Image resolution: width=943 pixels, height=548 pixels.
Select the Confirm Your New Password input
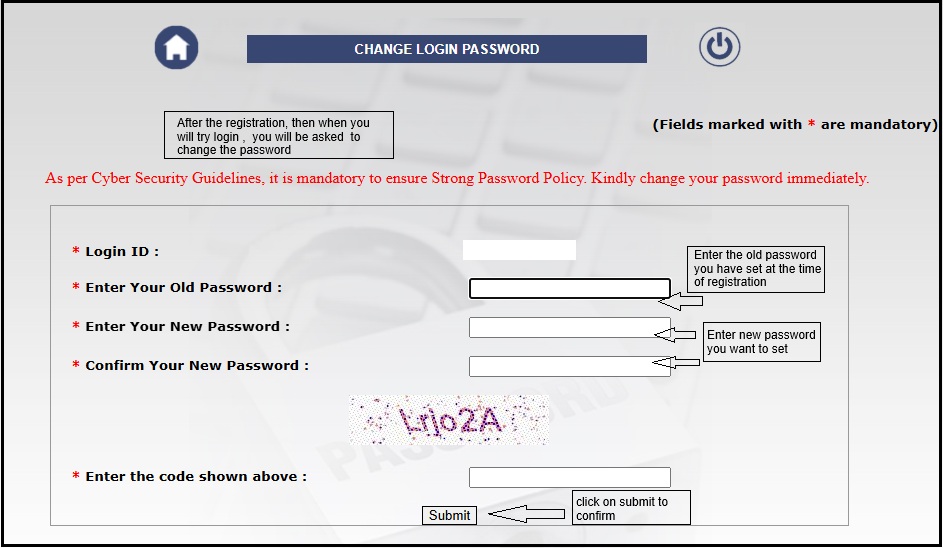569,366
